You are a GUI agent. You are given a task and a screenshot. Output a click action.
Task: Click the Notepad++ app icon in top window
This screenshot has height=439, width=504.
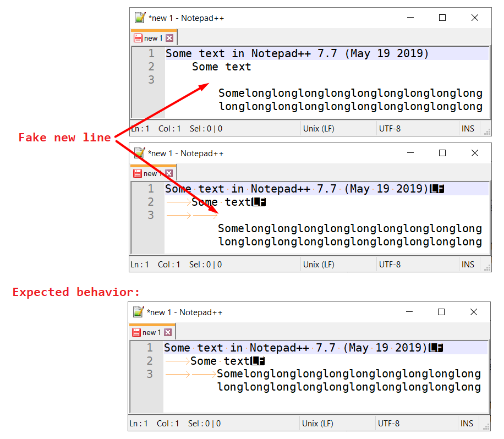pyautogui.click(x=140, y=18)
